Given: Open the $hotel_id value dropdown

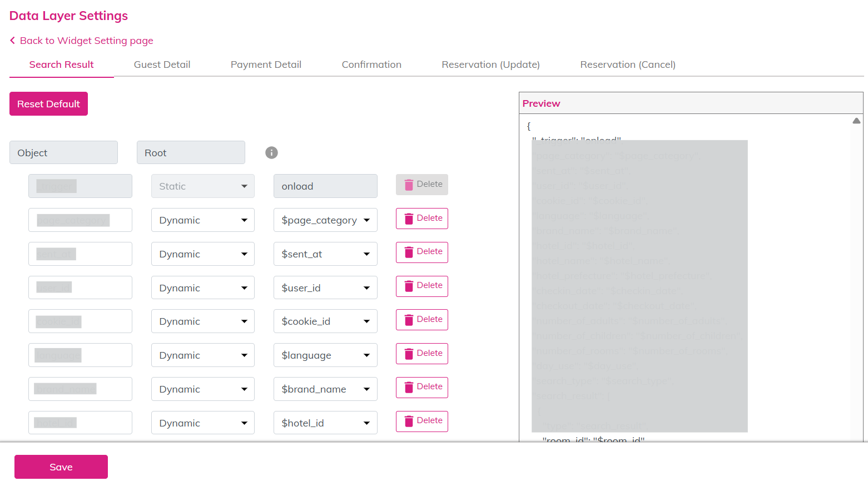Looking at the screenshot, I should pyautogui.click(x=325, y=423).
